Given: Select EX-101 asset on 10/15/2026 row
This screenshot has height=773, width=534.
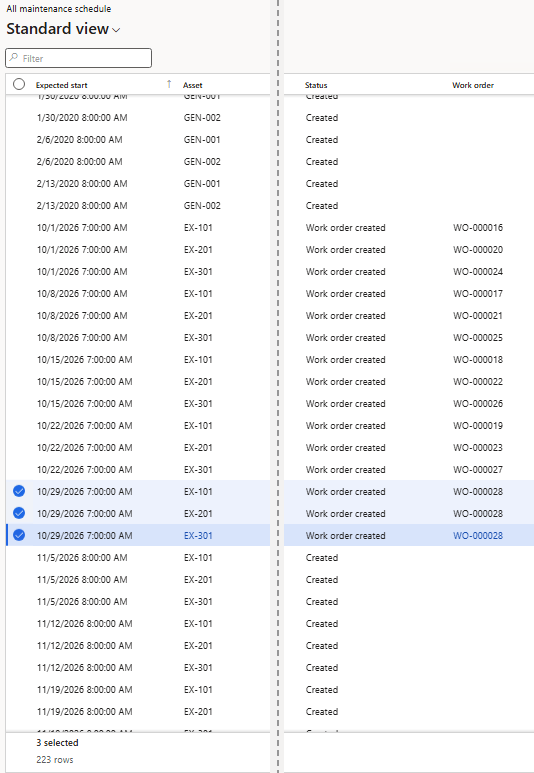Looking at the screenshot, I should [198, 359].
